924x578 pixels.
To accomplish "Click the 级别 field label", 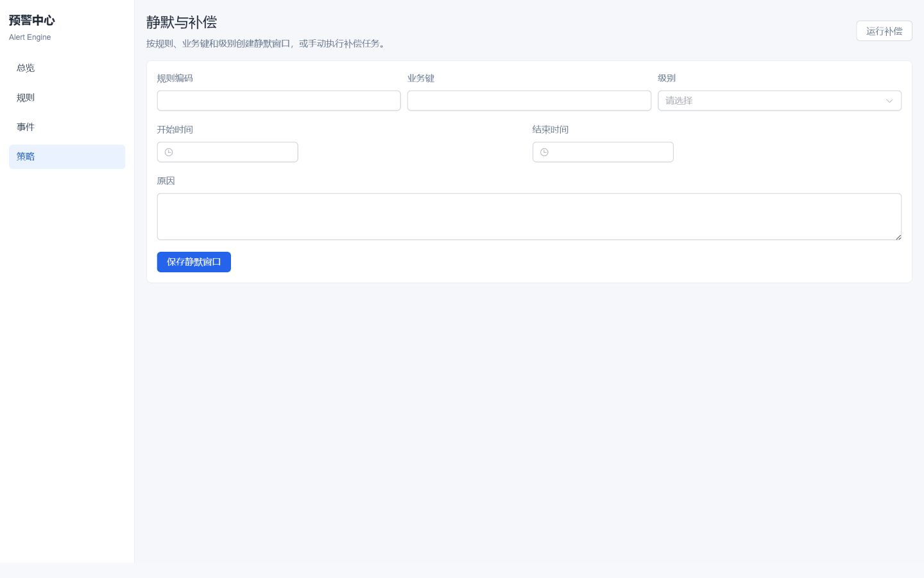I will click(667, 78).
